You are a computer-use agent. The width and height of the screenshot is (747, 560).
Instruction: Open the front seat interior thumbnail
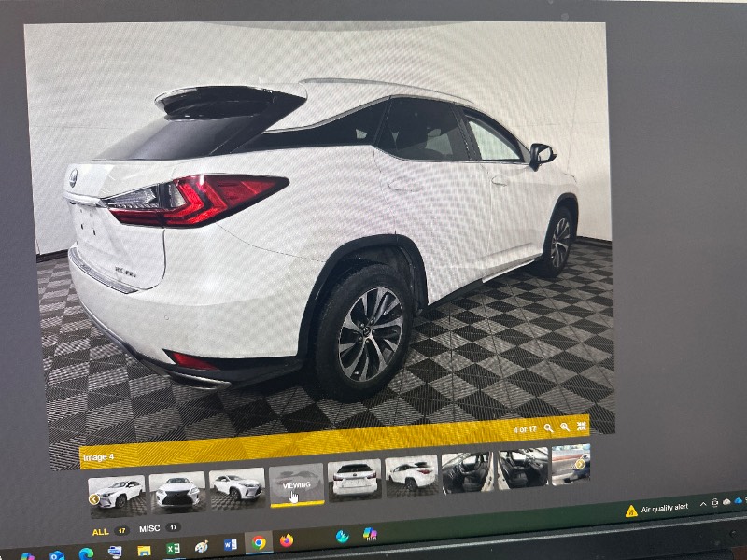click(x=467, y=472)
